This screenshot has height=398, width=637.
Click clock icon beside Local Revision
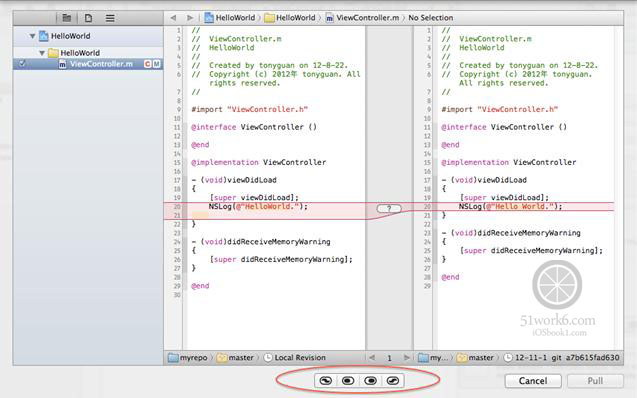[x=268, y=358]
